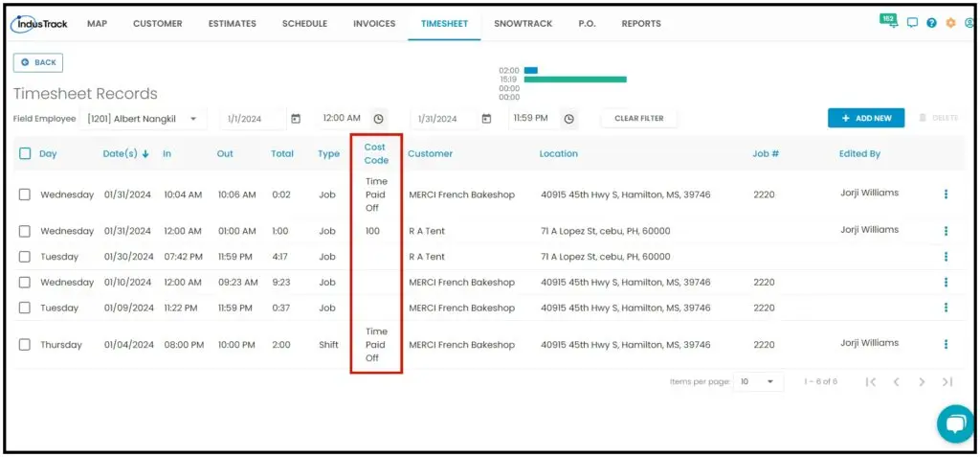
Task: Click the BACK button
Action: (x=38, y=62)
